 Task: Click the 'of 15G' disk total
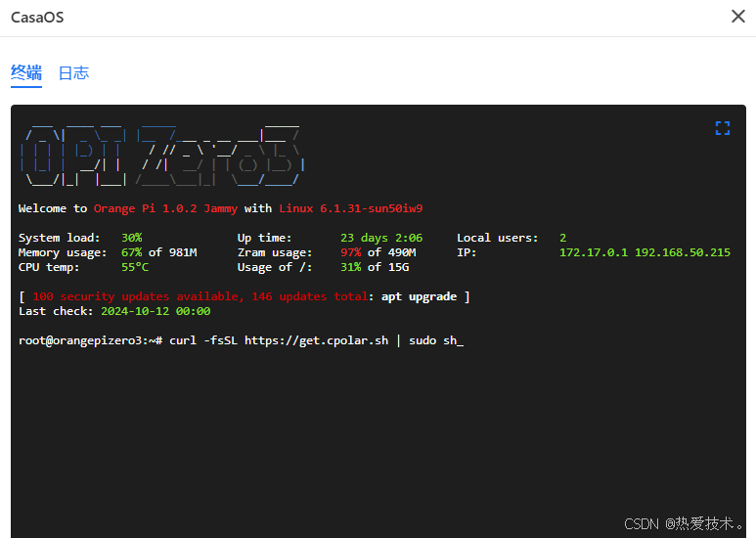388,267
